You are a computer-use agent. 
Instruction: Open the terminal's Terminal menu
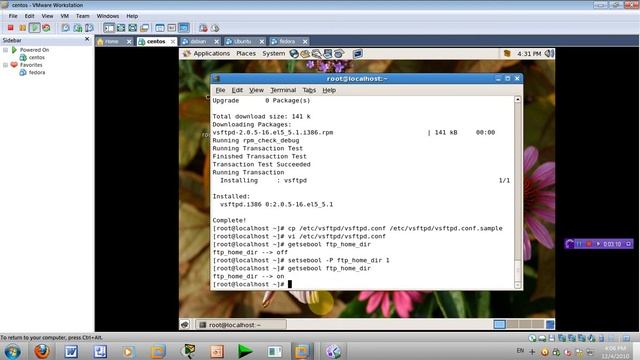click(x=283, y=90)
